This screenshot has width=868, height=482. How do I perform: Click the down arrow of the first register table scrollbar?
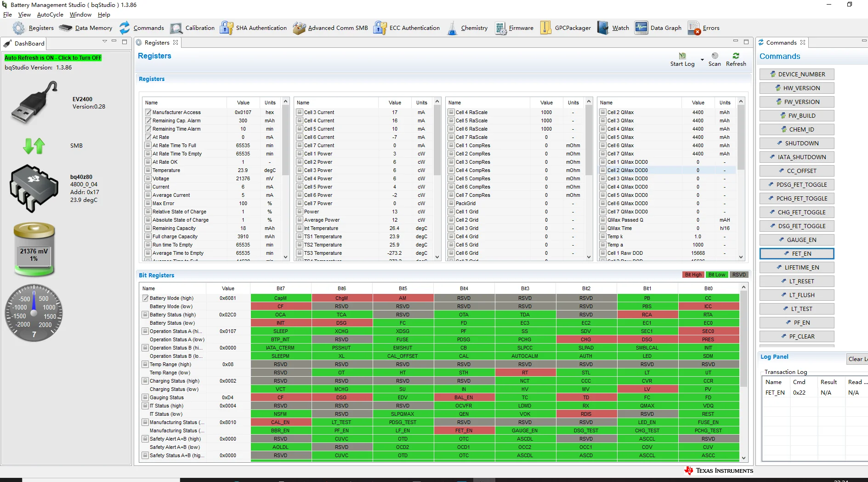coord(286,257)
